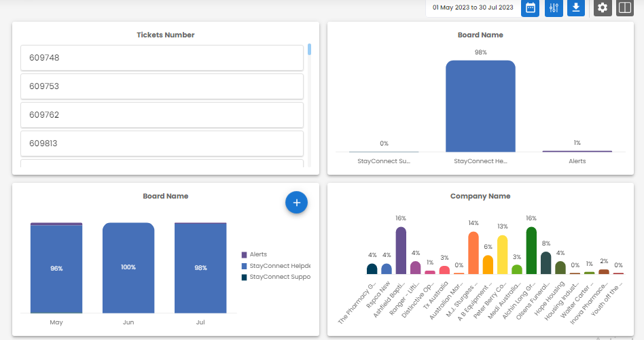Click the Alerts 1% bar in Board Name chart
Viewport: 644px width, 340px height.
pyautogui.click(x=577, y=151)
